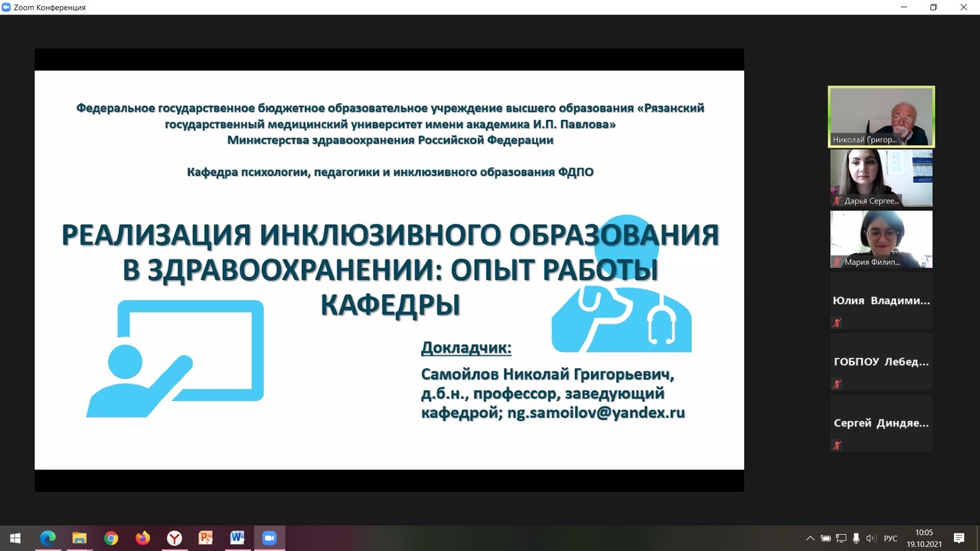Image resolution: width=980 pixels, height=551 pixels.
Task: Switch the РУС input language indicator
Action: (890, 538)
